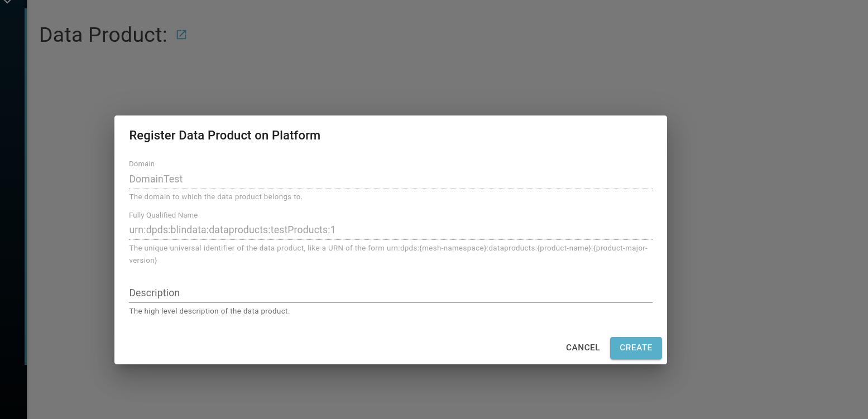Click the 'Register Data Product on Platform' title
The height and width of the screenshot is (419, 868).
tap(224, 136)
